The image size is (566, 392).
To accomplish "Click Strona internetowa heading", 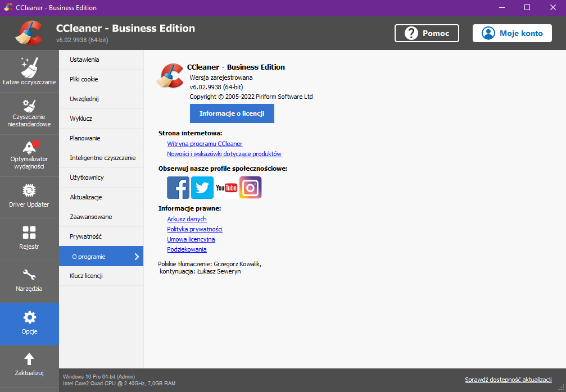I will point(190,134).
